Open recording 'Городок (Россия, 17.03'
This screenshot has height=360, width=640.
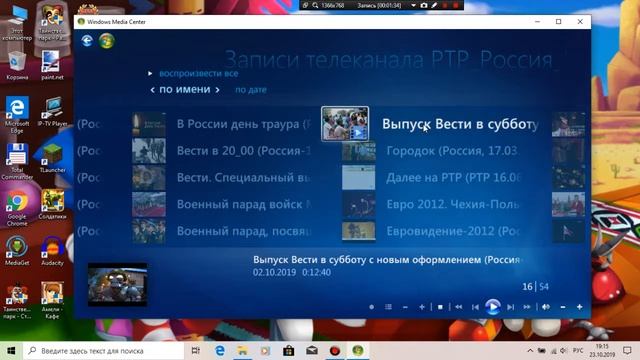453,151
